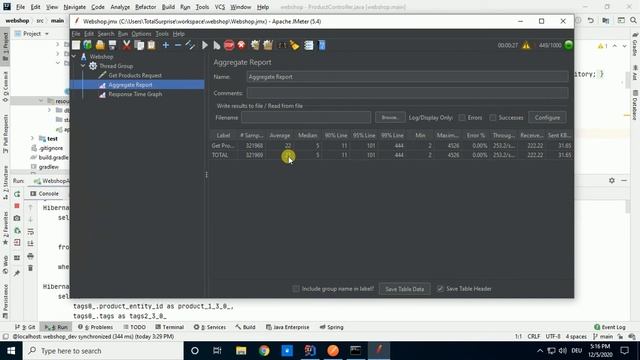
Task: Open the JMeter Search menu
Action: (x=106, y=34)
